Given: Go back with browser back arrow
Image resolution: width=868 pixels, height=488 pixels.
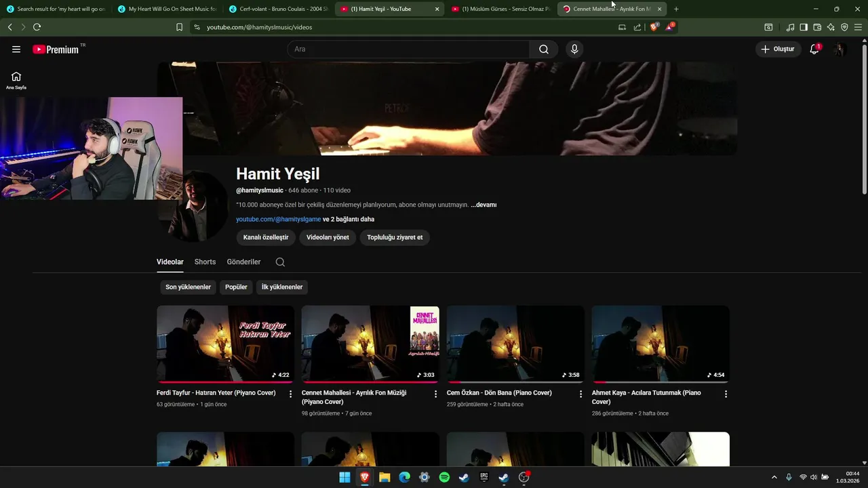Looking at the screenshot, I should click(x=9, y=27).
